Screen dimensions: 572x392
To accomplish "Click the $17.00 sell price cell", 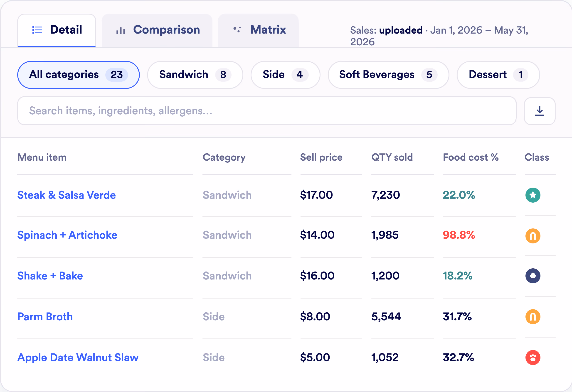I will point(316,195).
